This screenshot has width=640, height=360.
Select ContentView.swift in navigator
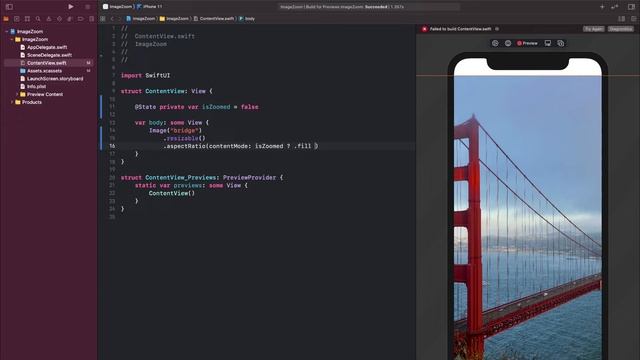tap(48, 63)
